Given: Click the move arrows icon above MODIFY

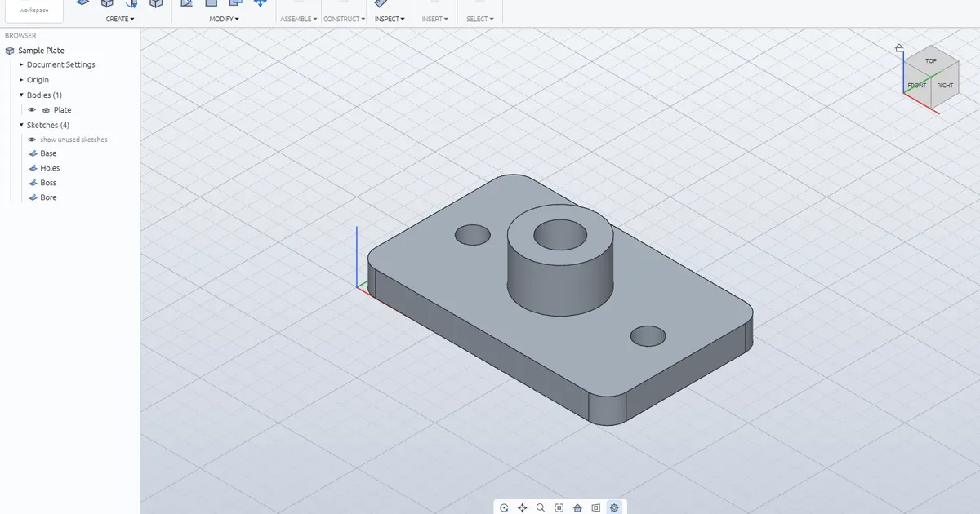Looking at the screenshot, I should point(260,3).
